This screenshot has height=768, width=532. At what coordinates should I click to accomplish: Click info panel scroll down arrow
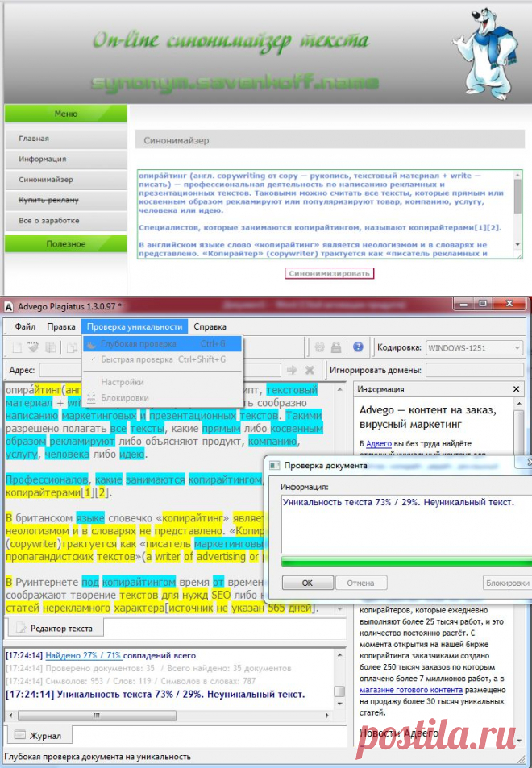(x=519, y=740)
